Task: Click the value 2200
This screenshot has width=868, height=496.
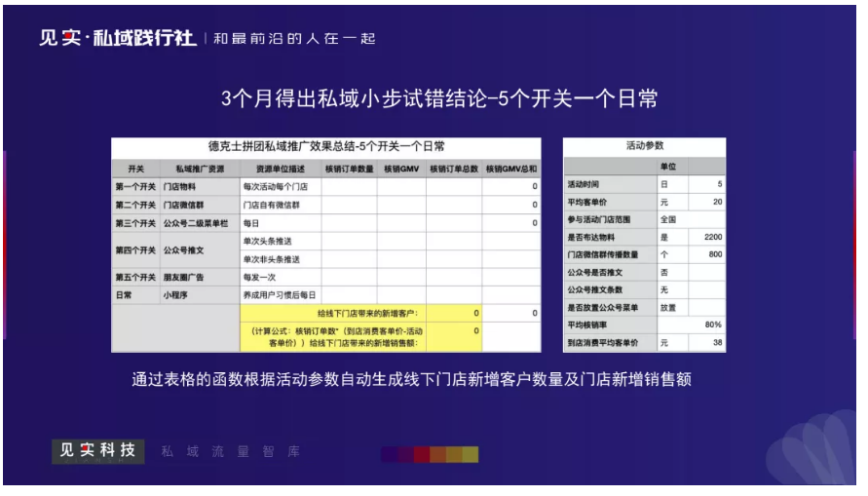Action: point(707,237)
